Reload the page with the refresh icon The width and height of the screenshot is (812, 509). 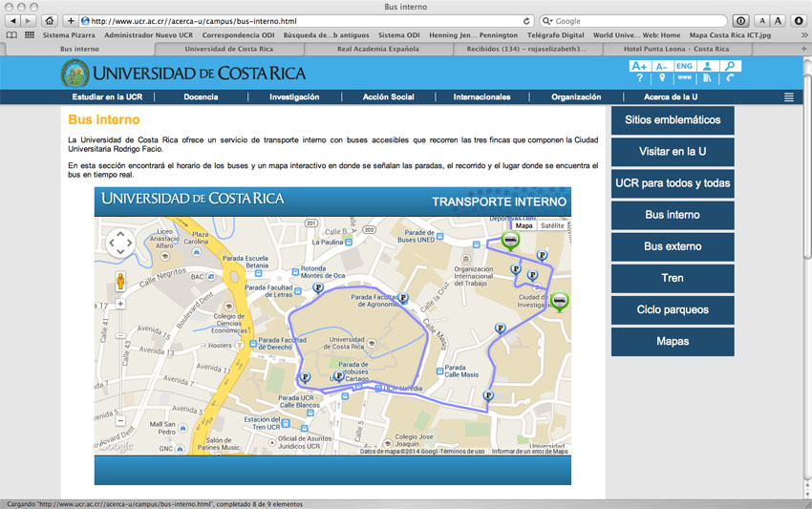(526, 21)
